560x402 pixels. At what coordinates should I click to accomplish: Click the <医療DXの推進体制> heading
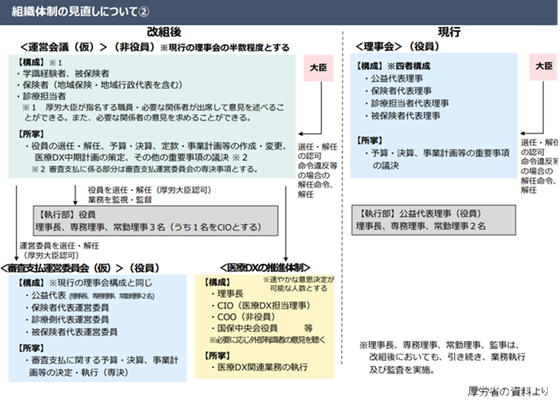click(265, 267)
